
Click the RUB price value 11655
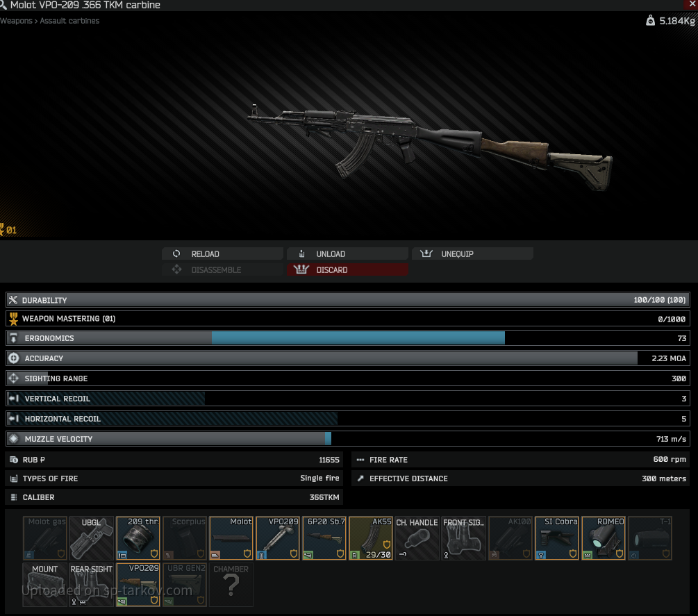click(x=329, y=460)
